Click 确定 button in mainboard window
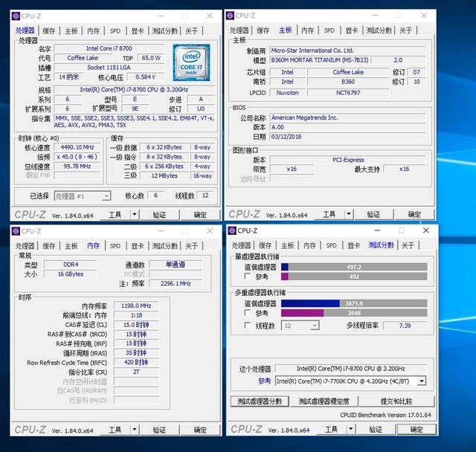 (x=414, y=214)
